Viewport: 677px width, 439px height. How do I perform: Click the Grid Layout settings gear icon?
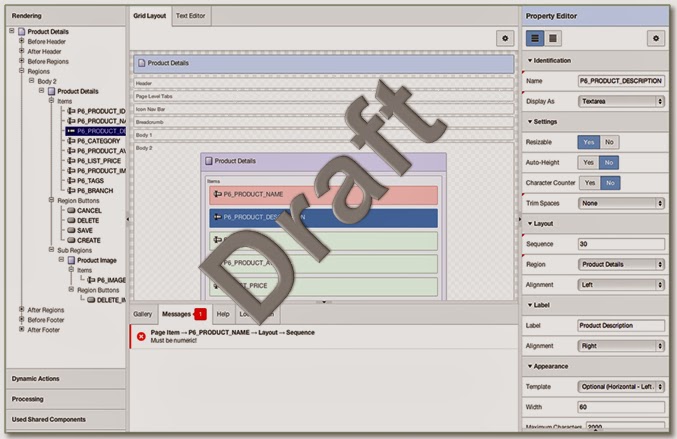tap(505, 38)
